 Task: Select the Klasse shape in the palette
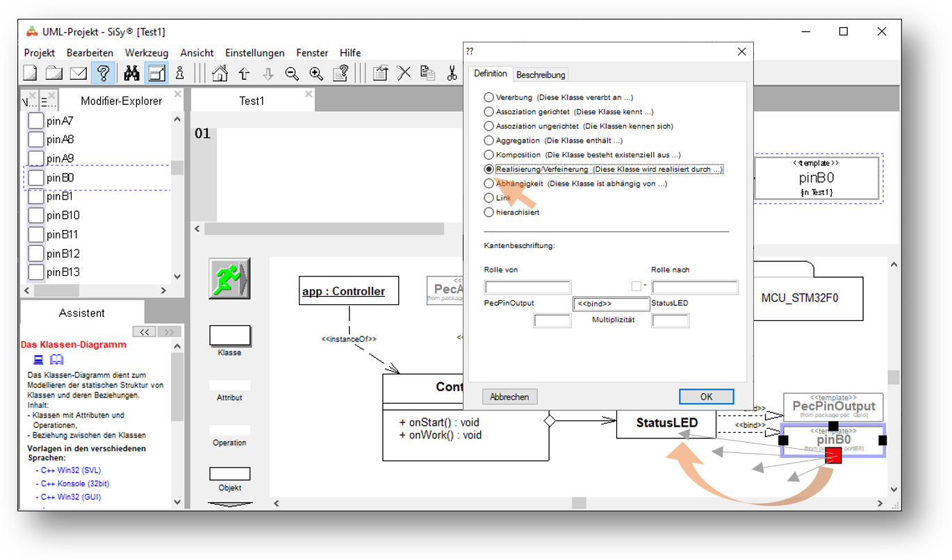coord(229,336)
